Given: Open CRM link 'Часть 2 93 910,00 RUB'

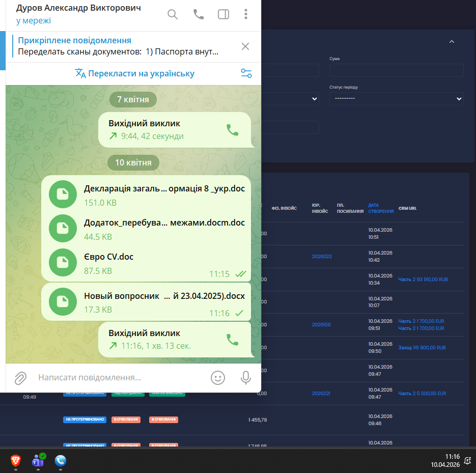Looking at the screenshot, I should click(x=423, y=280).
